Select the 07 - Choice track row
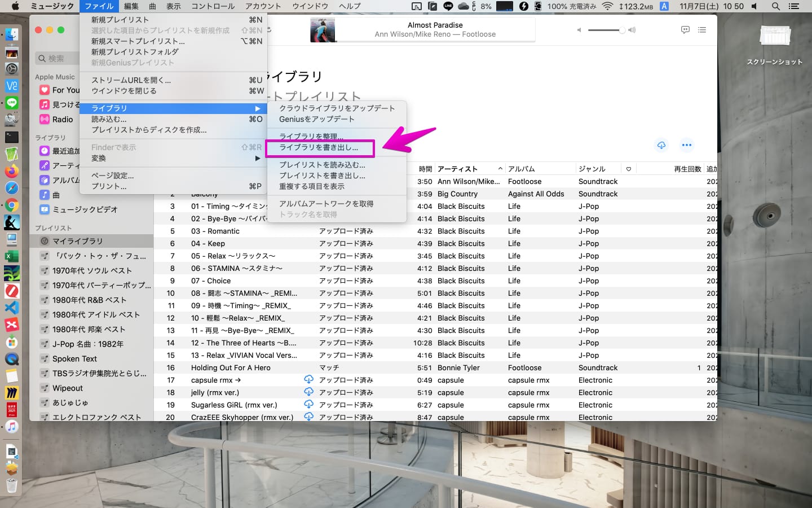The image size is (812, 508). 435,281
